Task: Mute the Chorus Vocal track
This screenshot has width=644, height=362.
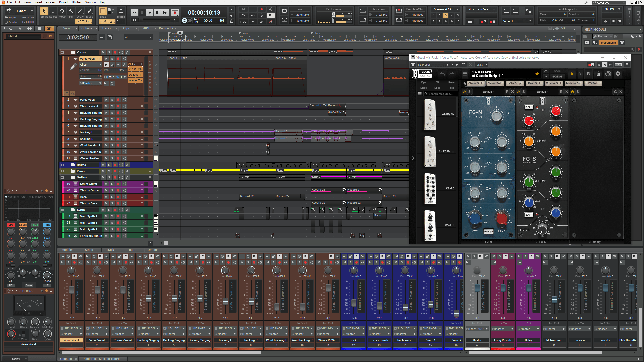Action: tap(106, 106)
